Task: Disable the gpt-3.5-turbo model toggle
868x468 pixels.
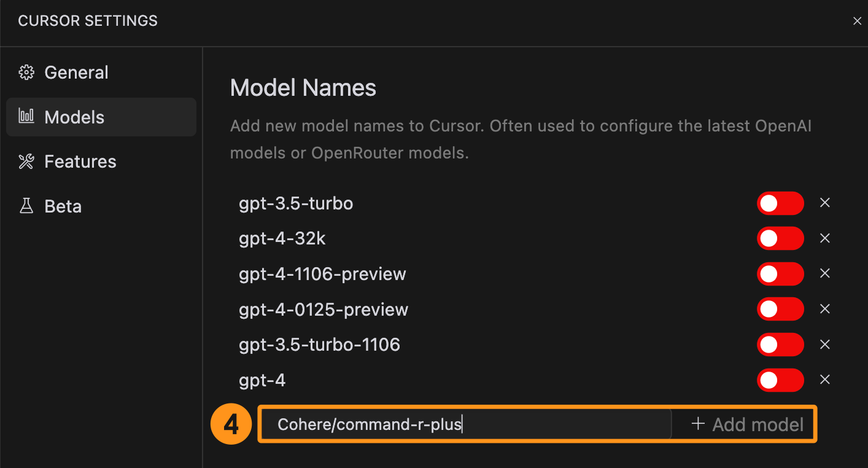Action: point(780,203)
